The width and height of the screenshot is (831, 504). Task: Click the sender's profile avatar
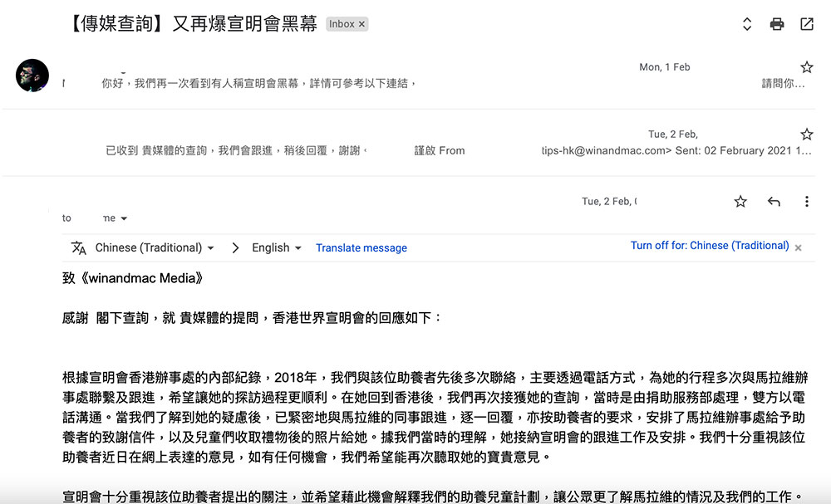[32, 76]
